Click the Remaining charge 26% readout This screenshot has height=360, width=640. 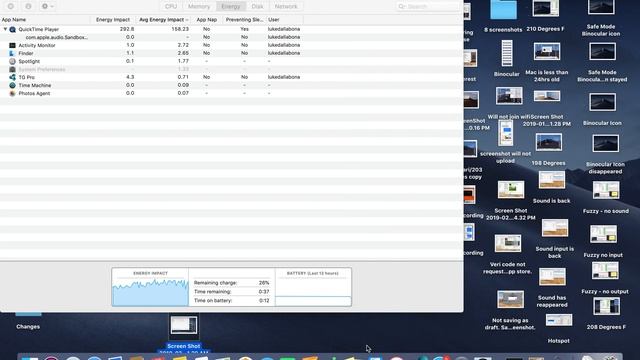pyautogui.click(x=231, y=282)
